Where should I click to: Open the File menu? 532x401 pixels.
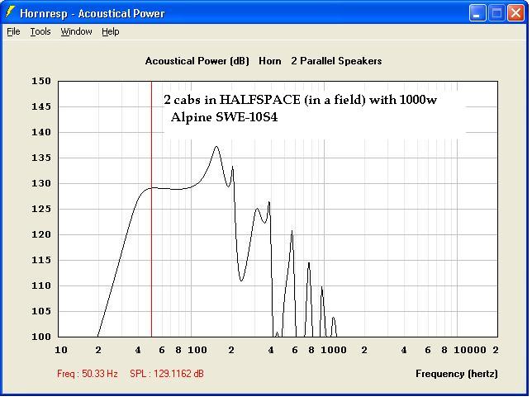click(13, 31)
